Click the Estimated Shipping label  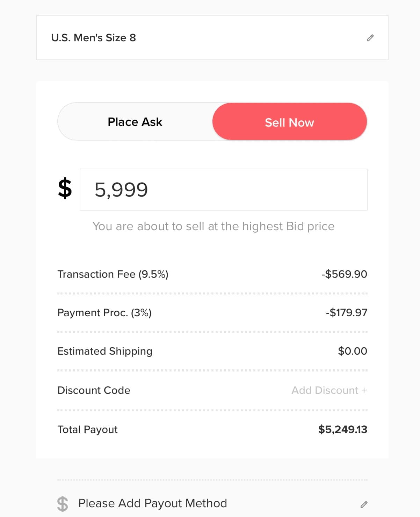point(104,351)
